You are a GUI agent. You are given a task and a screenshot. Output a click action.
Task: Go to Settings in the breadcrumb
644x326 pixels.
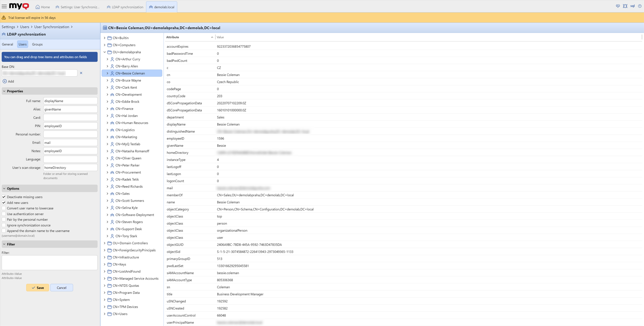pyautogui.click(x=8, y=27)
